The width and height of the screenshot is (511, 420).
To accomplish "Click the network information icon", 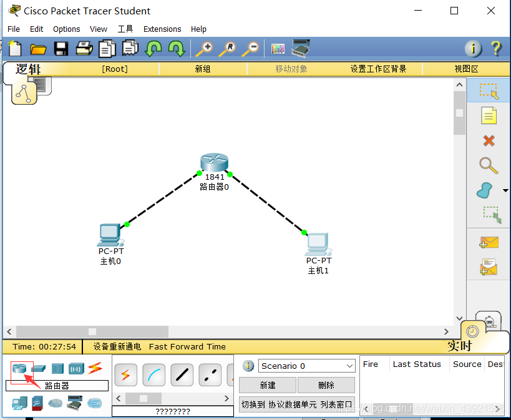I will [473, 49].
